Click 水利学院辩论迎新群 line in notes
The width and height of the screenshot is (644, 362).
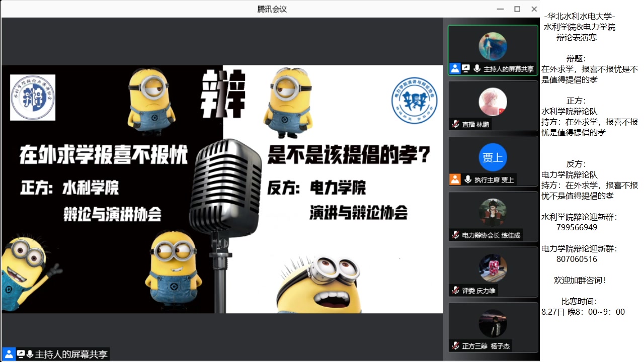pos(579,217)
